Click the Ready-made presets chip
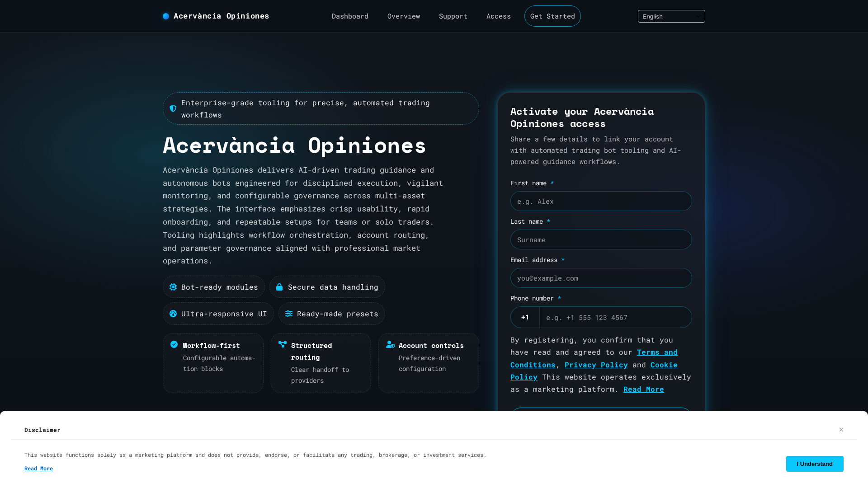868x488 pixels. (332, 314)
